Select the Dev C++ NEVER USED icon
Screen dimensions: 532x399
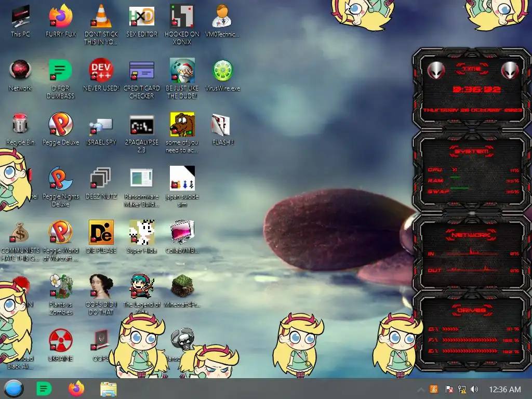tap(101, 70)
